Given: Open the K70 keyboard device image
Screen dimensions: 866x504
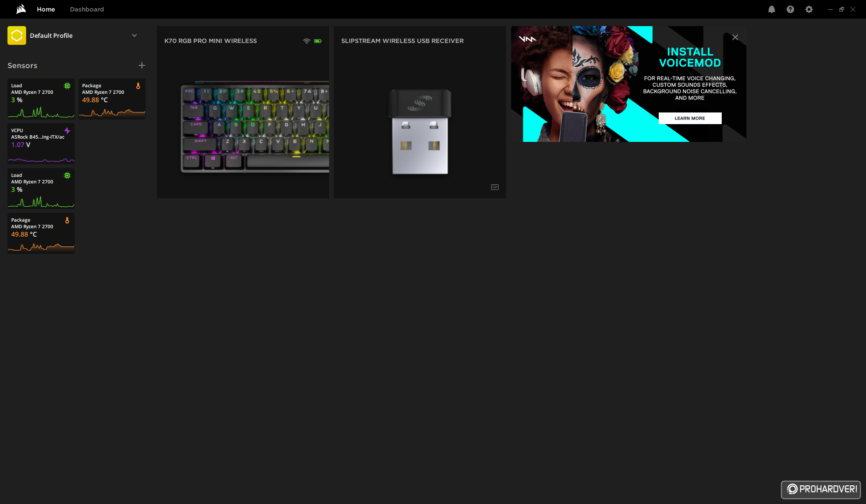Looking at the screenshot, I should [x=255, y=127].
